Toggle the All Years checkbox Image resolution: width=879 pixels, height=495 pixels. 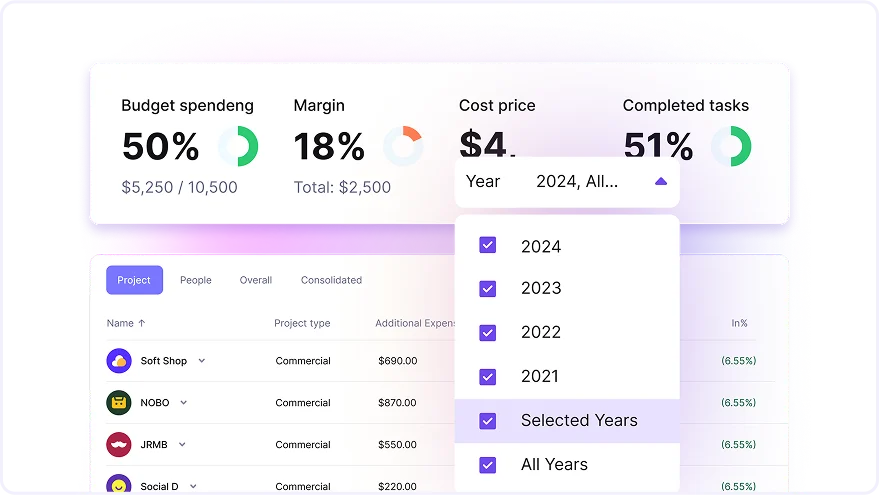488,464
